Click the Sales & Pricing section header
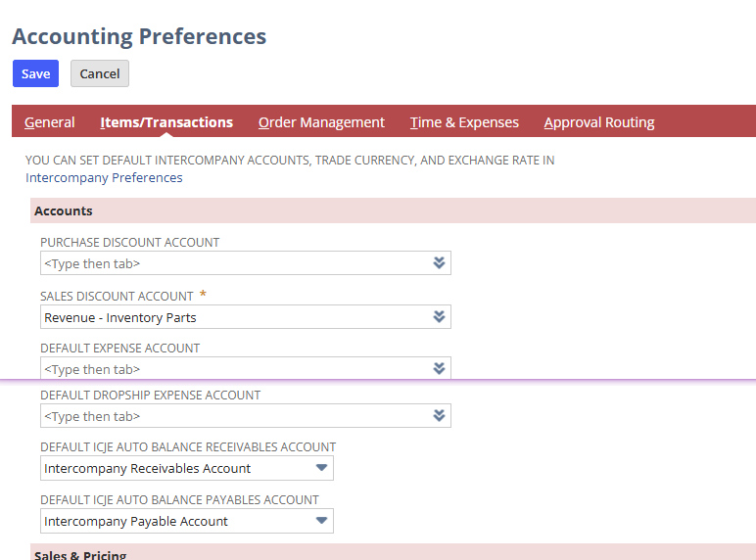756x560 pixels. [80, 554]
